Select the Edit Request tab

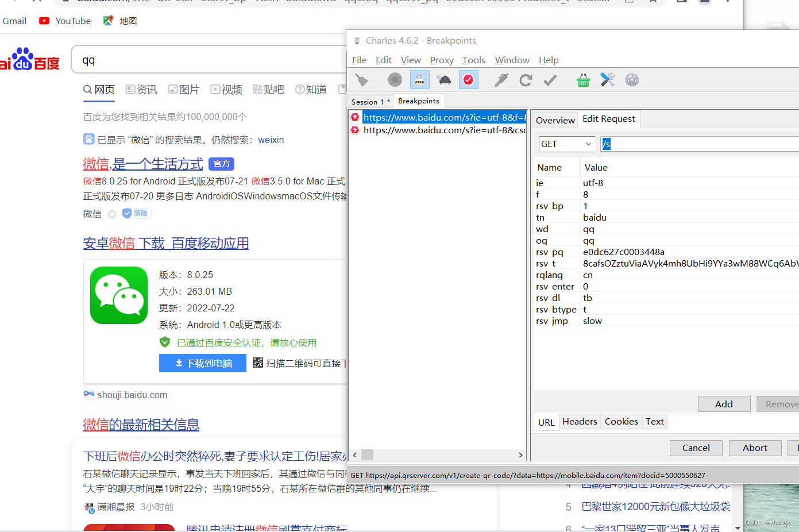click(x=609, y=119)
